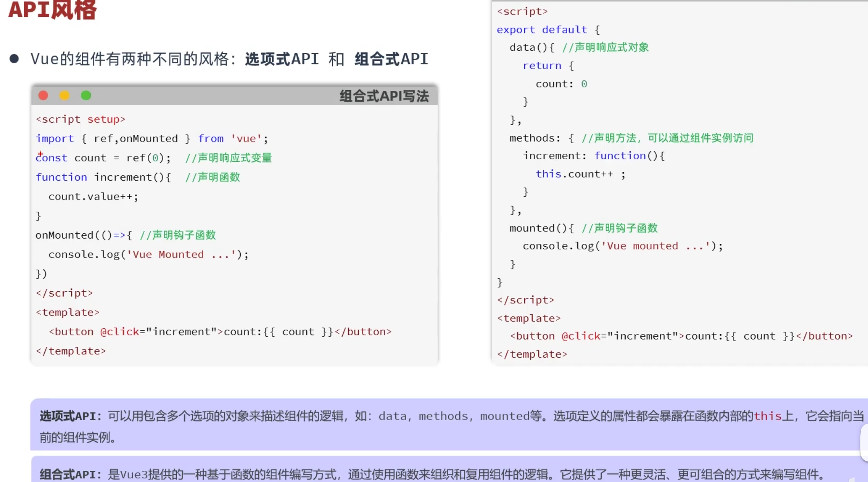Screen dimensions: 868x482
Task: Click the comment beside onMounted in left window
Action: [178, 235]
